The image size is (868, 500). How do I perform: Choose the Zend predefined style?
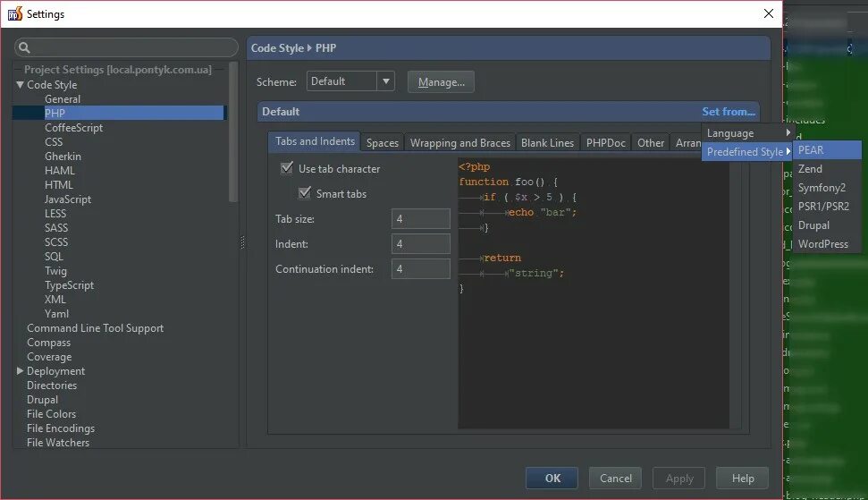[827, 169]
